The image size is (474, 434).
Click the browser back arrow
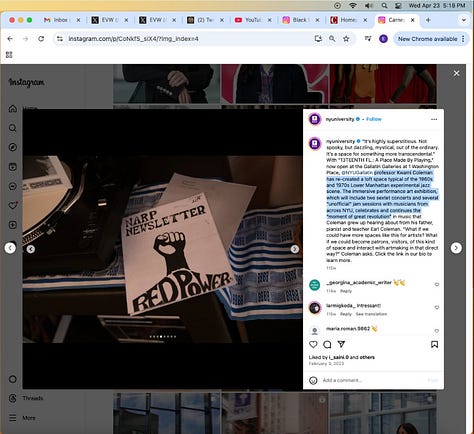pos(10,39)
